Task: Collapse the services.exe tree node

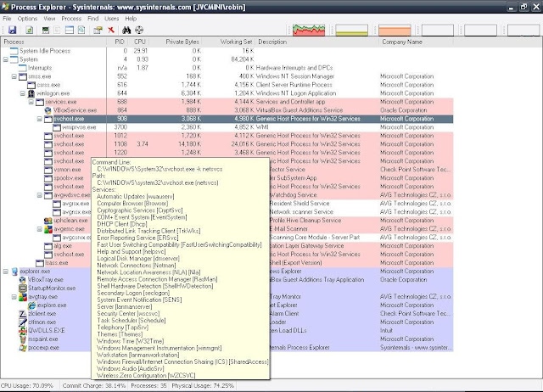Action: 31,102
